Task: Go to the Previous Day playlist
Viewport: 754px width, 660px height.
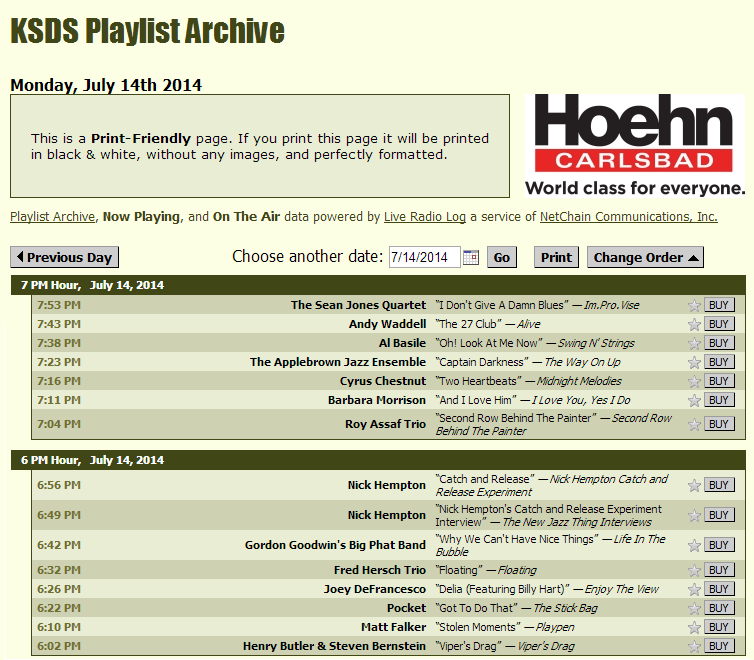Action: [x=64, y=257]
